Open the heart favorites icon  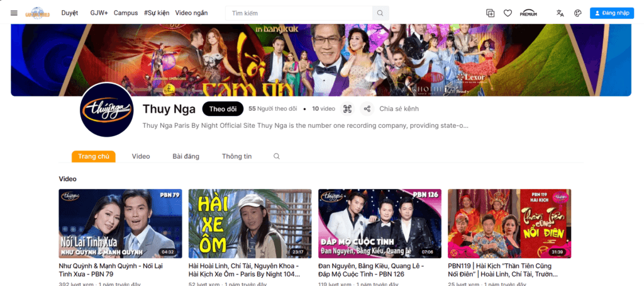(508, 13)
